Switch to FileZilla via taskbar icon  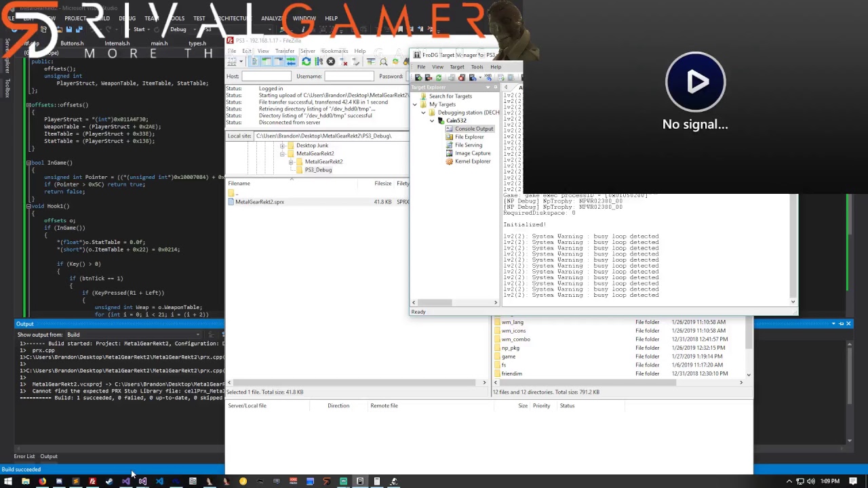click(x=92, y=482)
